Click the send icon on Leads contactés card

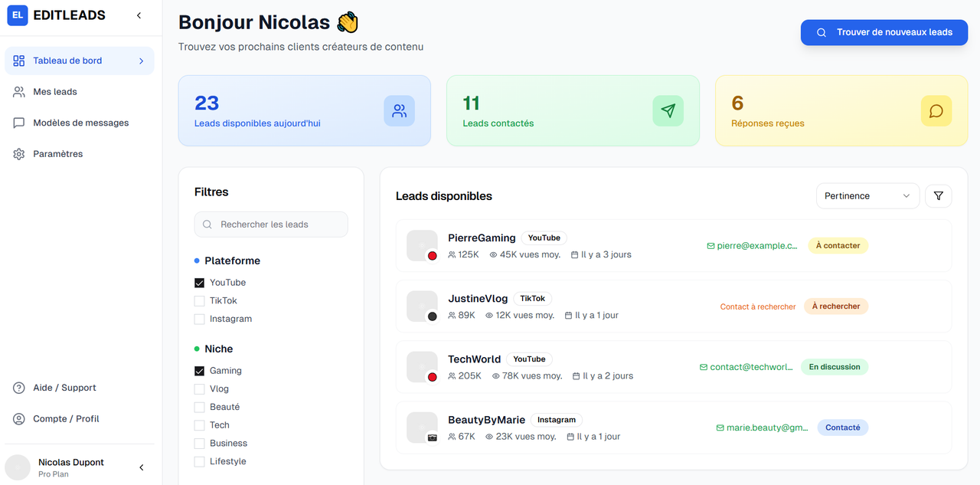[668, 110]
